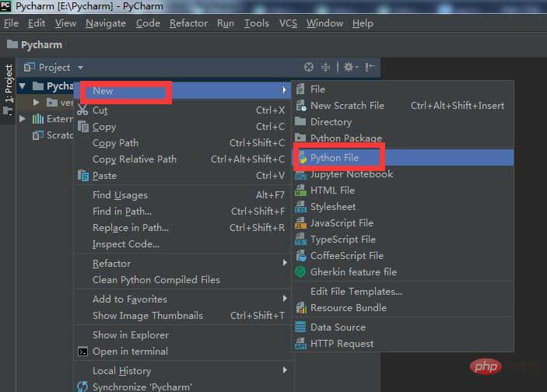The height and width of the screenshot is (392, 547).
Task: Open the Code menu
Action: [149, 23]
